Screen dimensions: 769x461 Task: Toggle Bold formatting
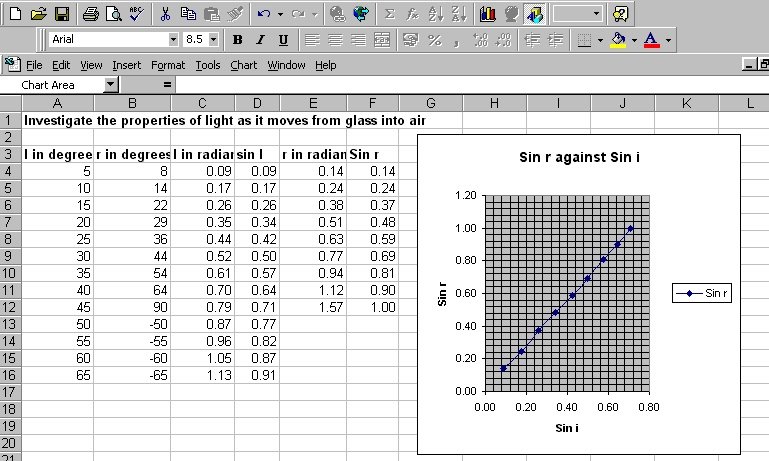point(238,40)
